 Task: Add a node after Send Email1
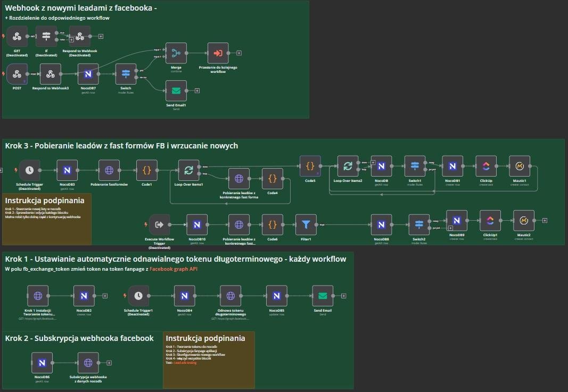[x=197, y=91]
